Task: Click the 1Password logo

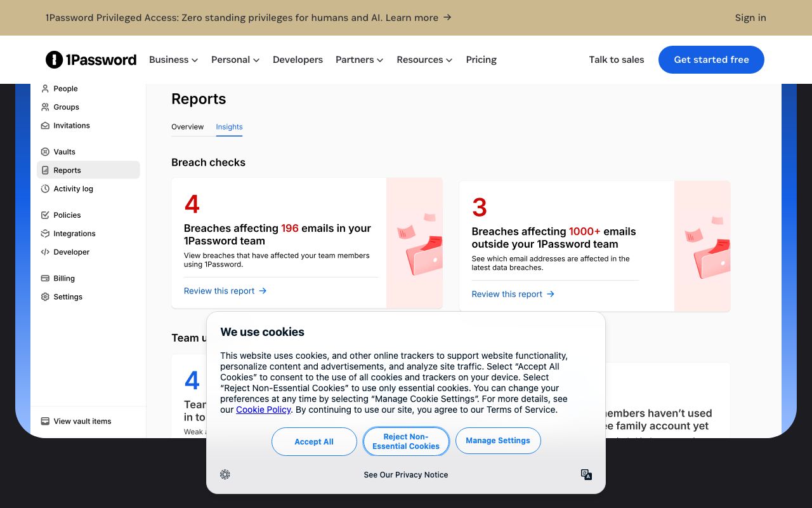Action: pos(91,60)
